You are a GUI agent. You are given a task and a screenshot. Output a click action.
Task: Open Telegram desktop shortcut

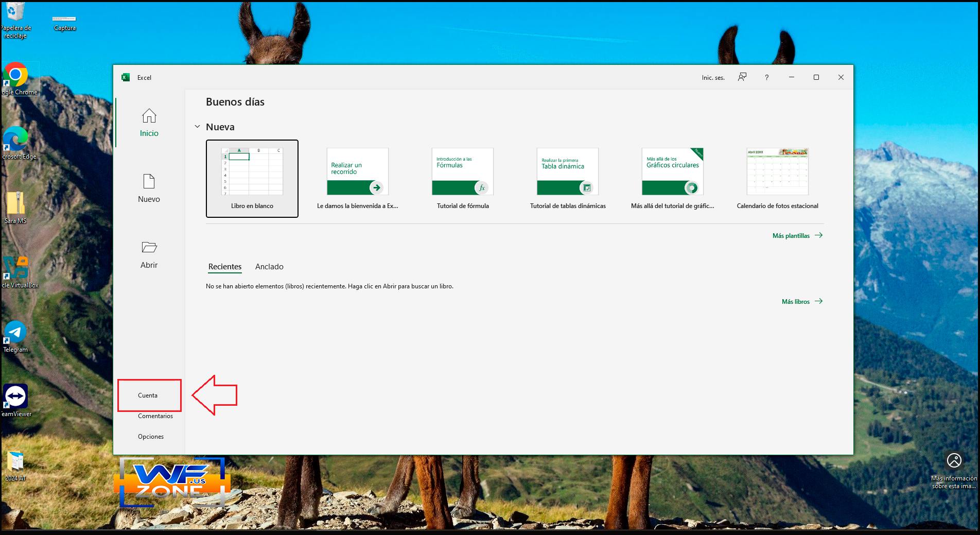click(15, 333)
